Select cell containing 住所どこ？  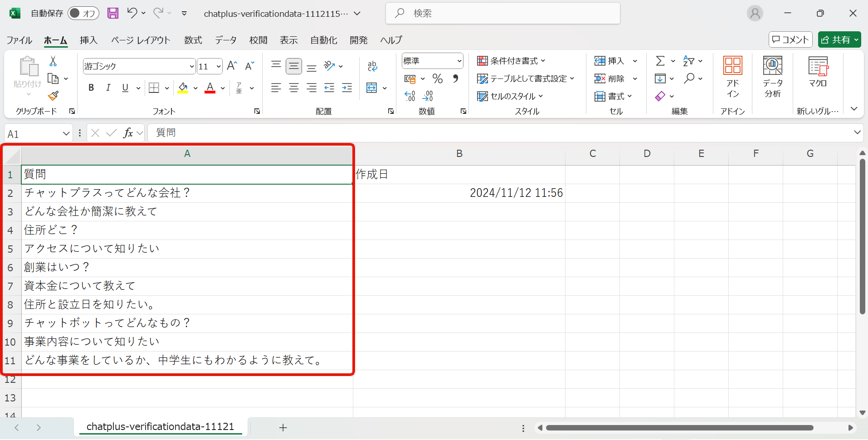click(x=187, y=230)
